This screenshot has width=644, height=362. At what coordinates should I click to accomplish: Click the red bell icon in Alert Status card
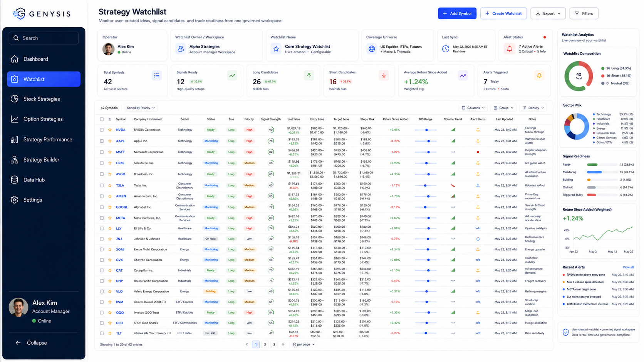click(510, 49)
